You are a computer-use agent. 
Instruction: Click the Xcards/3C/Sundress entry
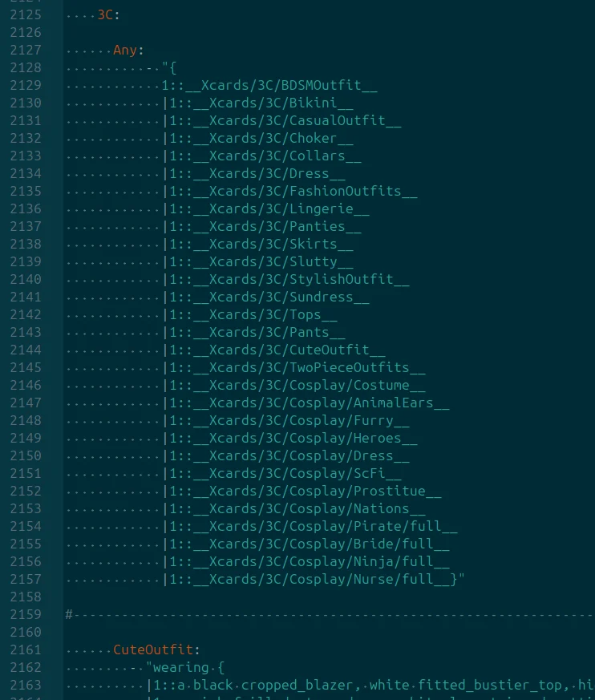(266, 297)
